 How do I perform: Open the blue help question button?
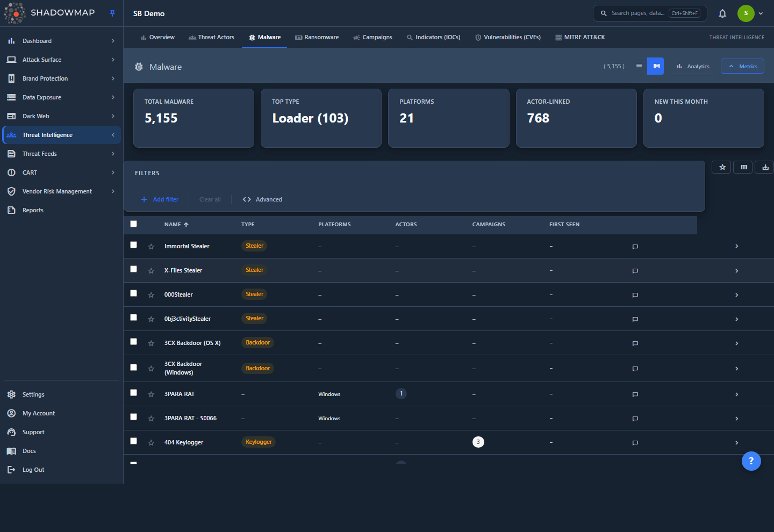751,461
